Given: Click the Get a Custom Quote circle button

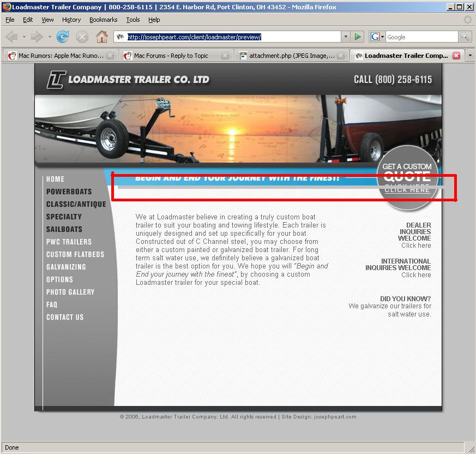Looking at the screenshot, I should [407, 178].
